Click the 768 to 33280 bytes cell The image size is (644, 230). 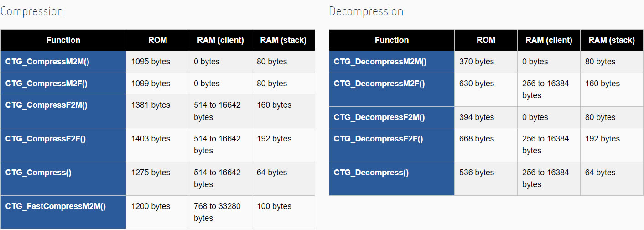(x=220, y=212)
